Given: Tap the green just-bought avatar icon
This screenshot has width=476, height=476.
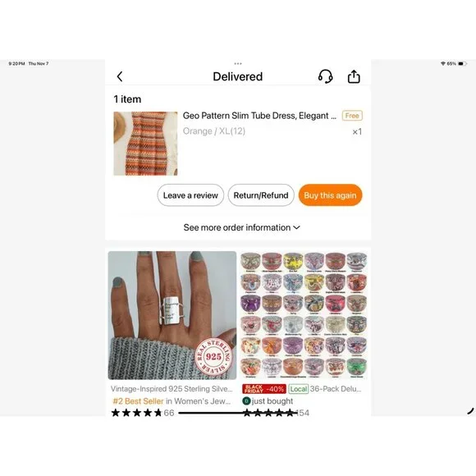Looking at the screenshot, I should click(246, 401).
